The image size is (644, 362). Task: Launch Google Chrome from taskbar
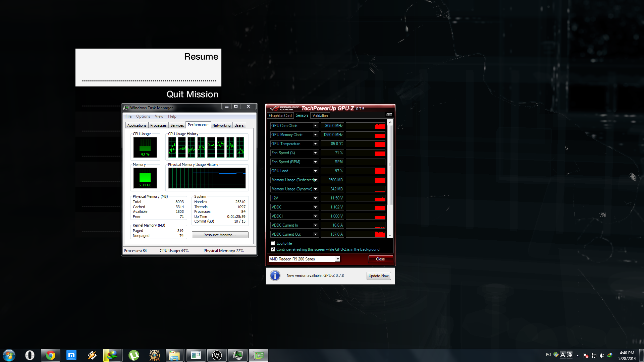(51, 355)
